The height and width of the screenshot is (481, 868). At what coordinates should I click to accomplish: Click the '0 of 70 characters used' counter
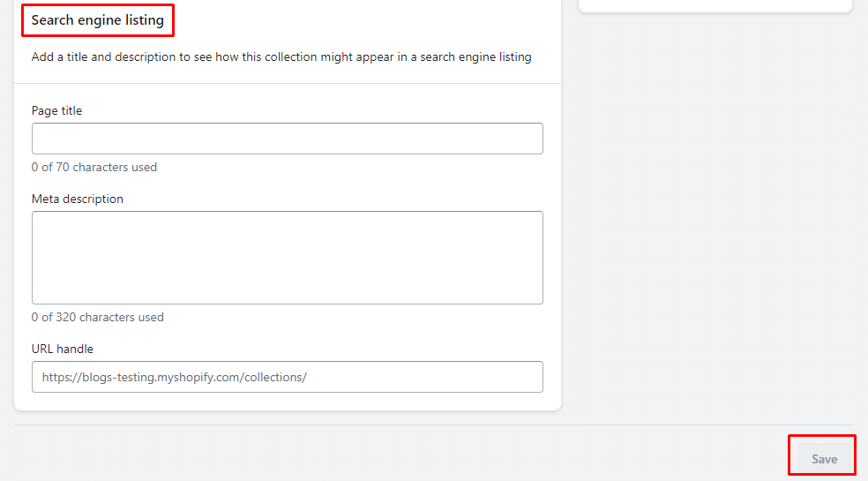coord(94,167)
